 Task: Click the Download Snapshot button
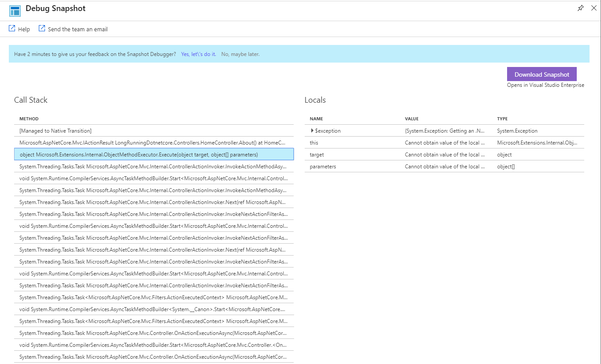(x=541, y=74)
